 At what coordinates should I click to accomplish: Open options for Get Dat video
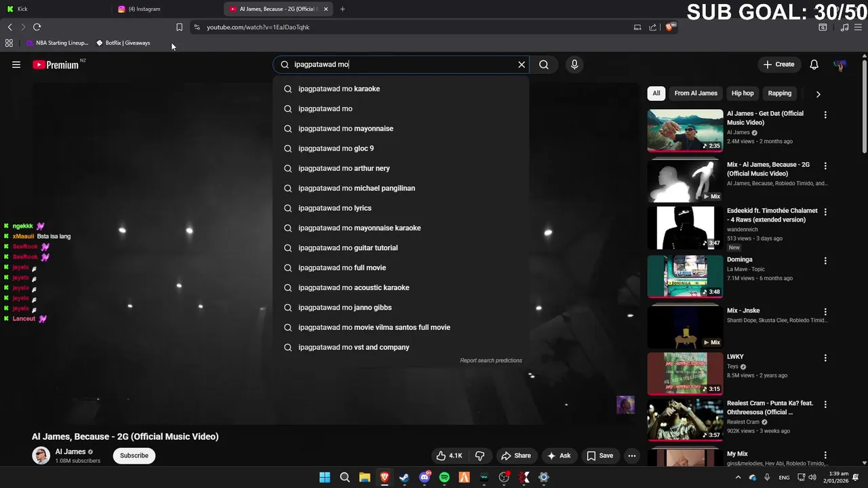pos(825,115)
